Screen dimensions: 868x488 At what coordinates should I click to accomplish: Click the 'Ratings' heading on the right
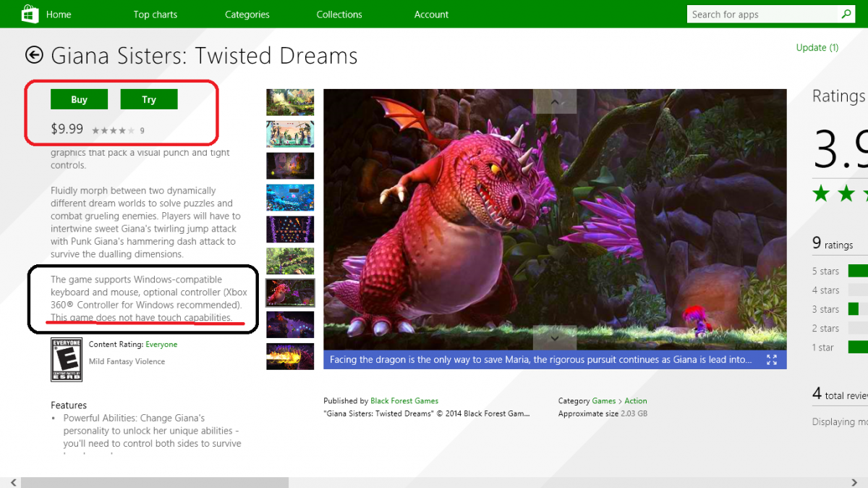[x=839, y=96]
